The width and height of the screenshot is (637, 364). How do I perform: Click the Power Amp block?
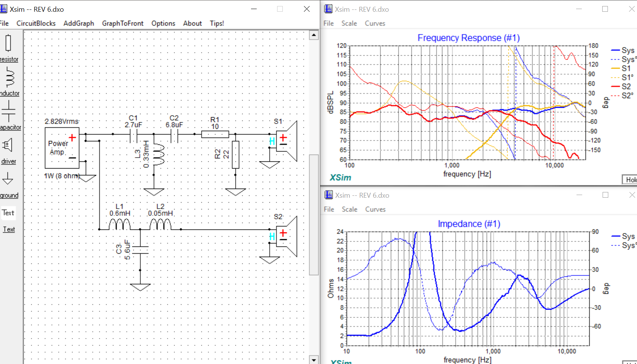click(x=62, y=148)
